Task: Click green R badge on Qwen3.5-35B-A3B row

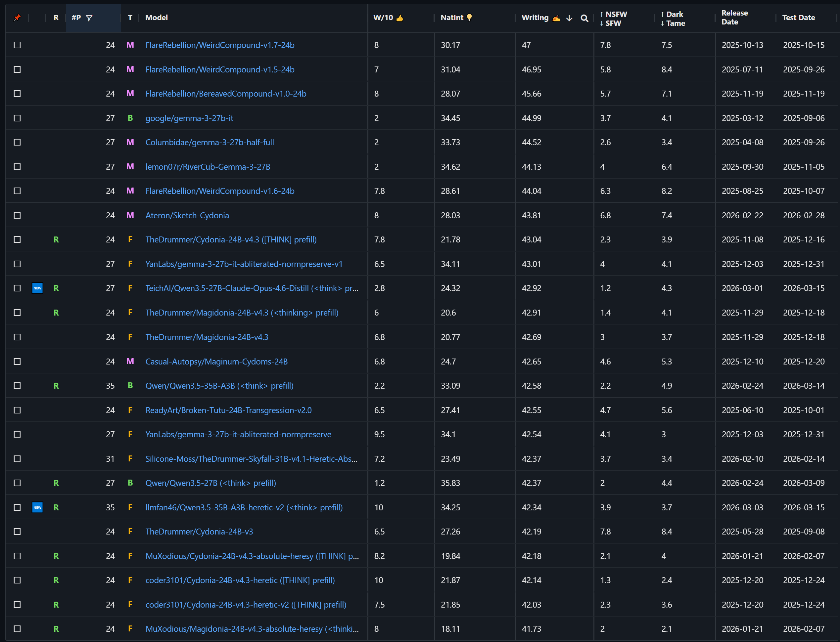Action: pyautogui.click(x=56, y=386)
